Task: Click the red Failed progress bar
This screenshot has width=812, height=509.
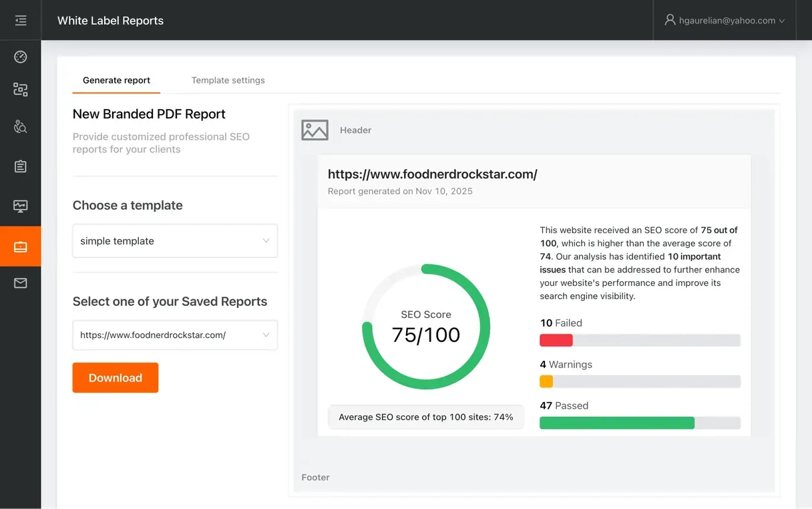Action: tap(556, 340)
